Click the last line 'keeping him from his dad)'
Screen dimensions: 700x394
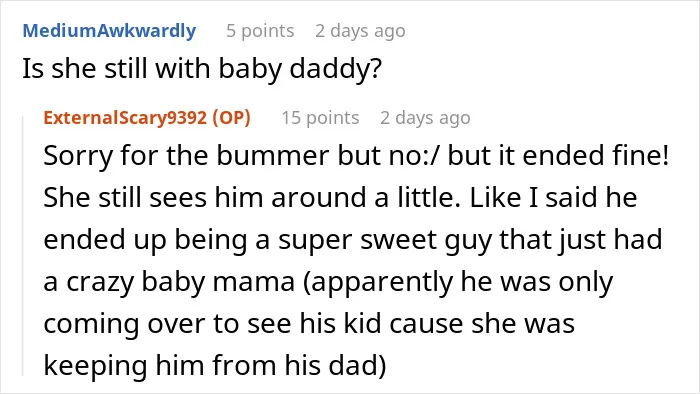coord(215,366)
